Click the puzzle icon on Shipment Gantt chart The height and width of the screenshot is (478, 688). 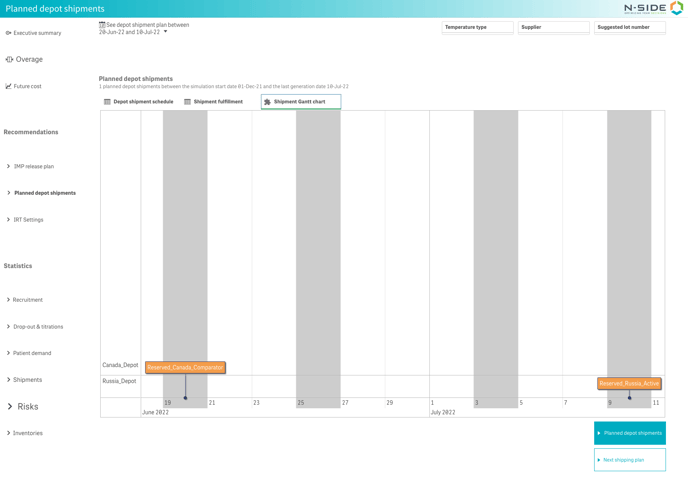pos(268,102)
